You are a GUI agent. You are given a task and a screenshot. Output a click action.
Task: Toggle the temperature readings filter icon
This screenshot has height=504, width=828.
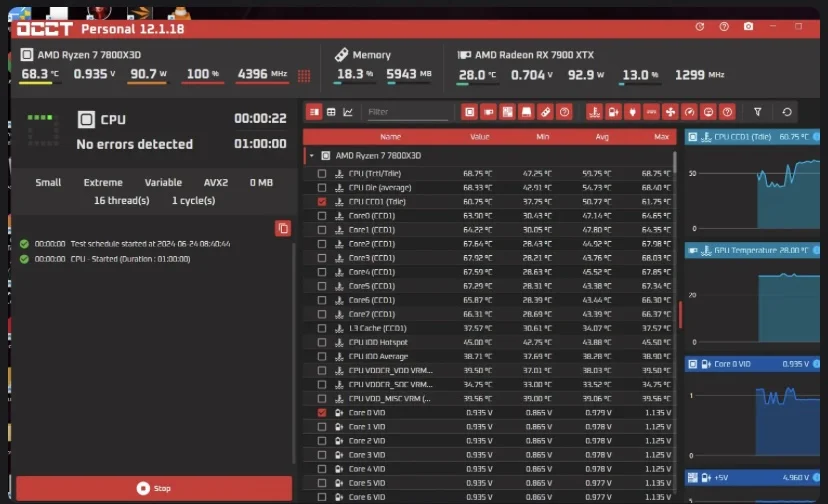pyautogui.click(x=595, y=112)
